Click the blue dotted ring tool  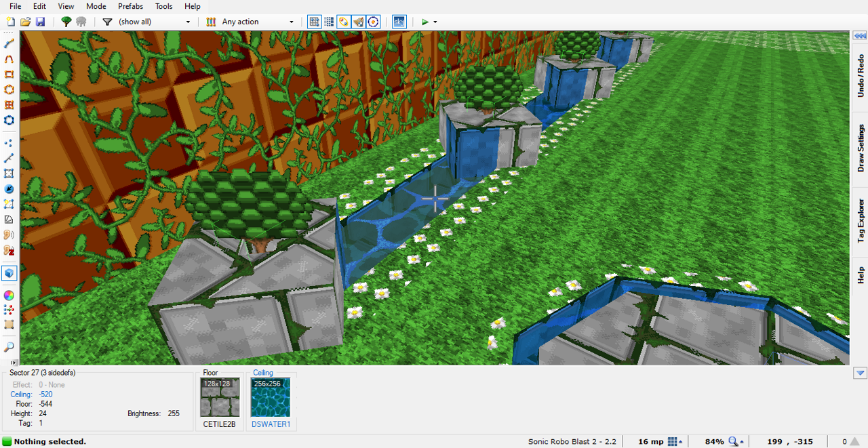coord(9,121)
